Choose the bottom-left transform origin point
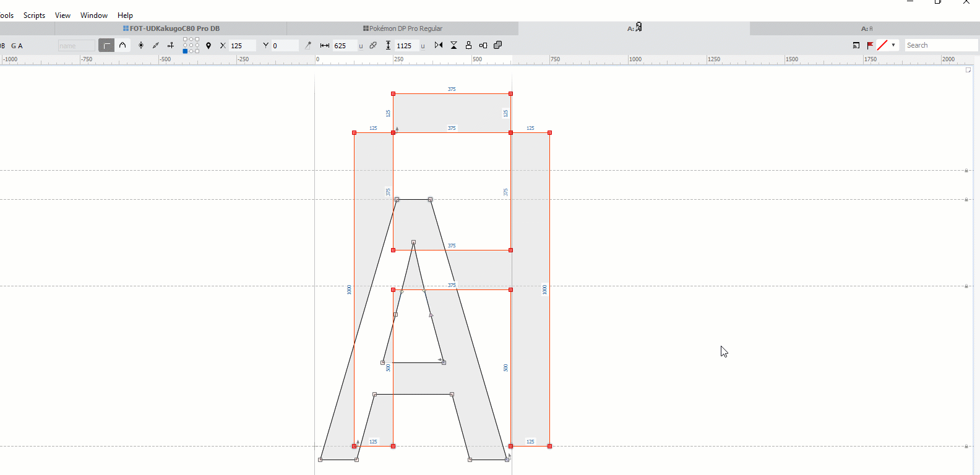Screen dimensions: 980x475 point(185,51)
